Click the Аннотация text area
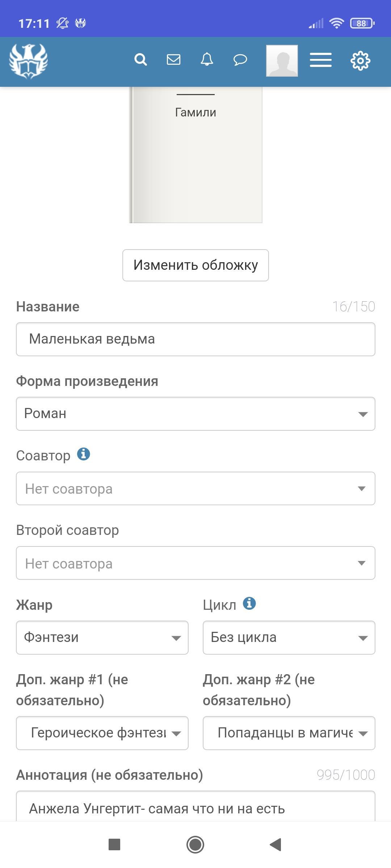The image size is (391, 868). click(195, 808)
